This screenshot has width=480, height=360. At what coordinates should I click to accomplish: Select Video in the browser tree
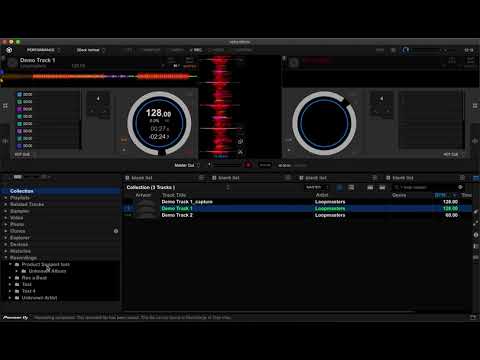pos(16,218)
